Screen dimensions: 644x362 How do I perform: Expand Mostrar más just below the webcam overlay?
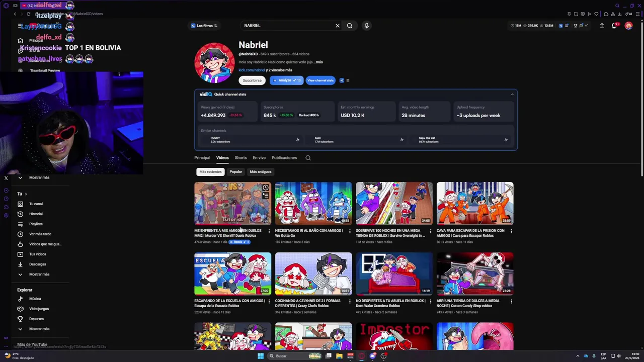39,177
